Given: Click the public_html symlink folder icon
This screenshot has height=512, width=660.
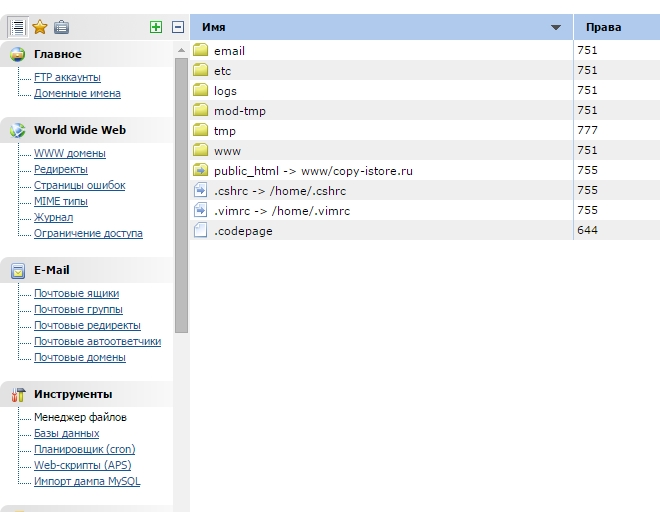Looking at the screenshot, I should coord(200,170).
